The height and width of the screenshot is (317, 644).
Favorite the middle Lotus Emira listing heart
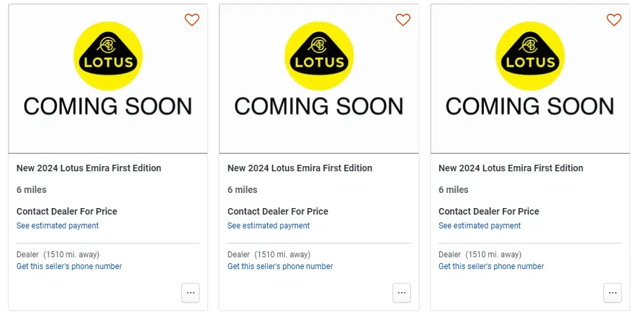403,20
